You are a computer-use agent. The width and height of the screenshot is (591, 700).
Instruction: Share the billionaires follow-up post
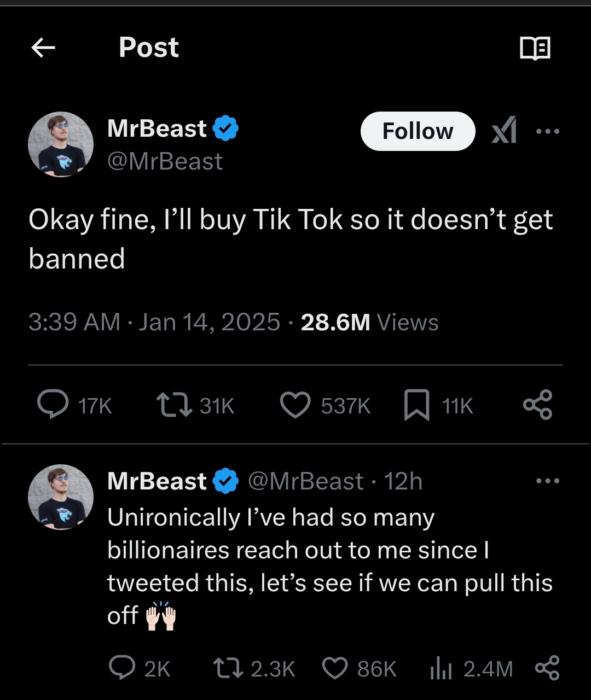point(547,668)
